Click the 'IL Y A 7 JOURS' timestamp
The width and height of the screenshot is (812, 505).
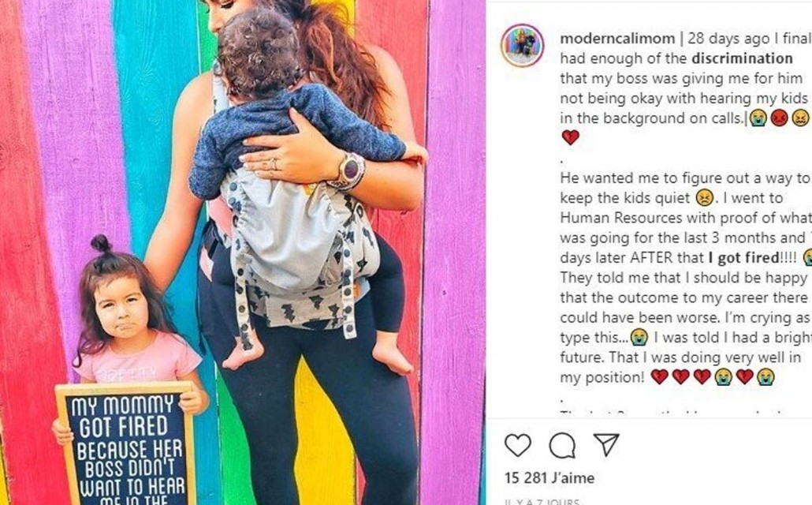pyautogui.click(x=542, y=502)
